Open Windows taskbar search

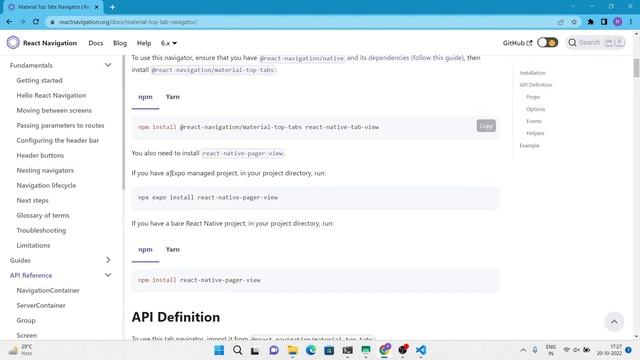click(238, 350)
